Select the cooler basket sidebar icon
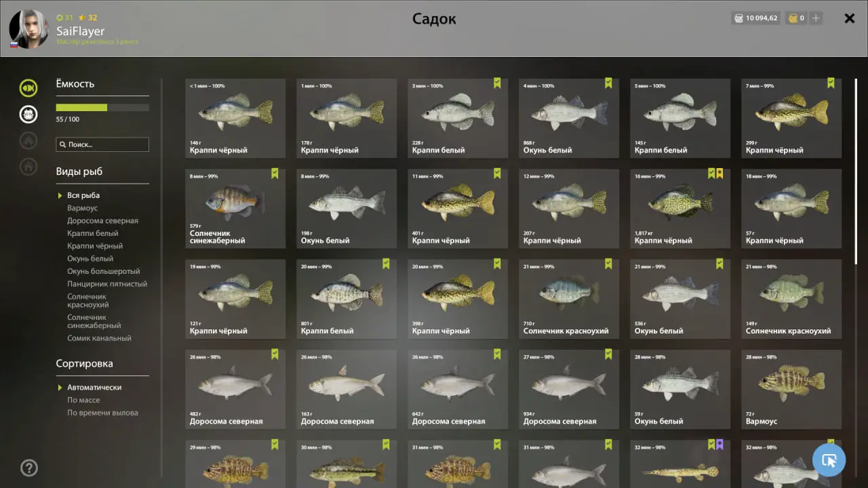The width and height of the screenshot is (868, 488). (28, 114)
